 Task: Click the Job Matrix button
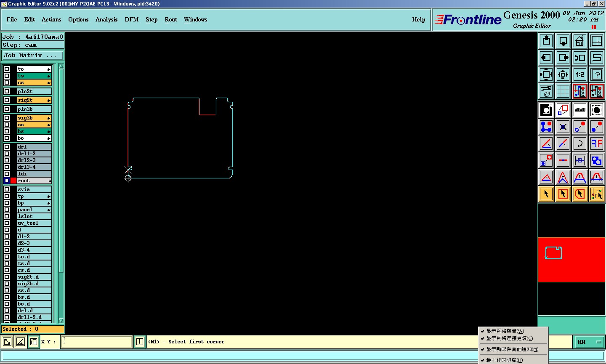pyautogui.click(x=33, y=55)
